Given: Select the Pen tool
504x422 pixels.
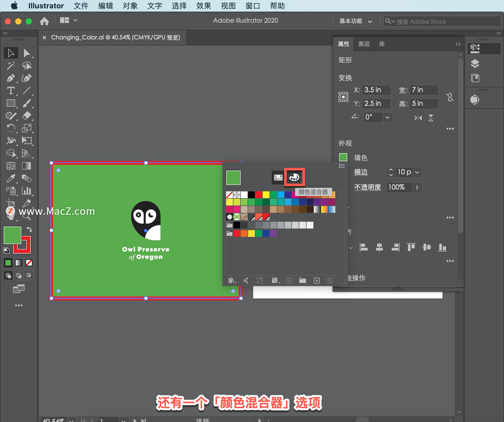Looking at the screenshot, I should [x=10, y=78].
